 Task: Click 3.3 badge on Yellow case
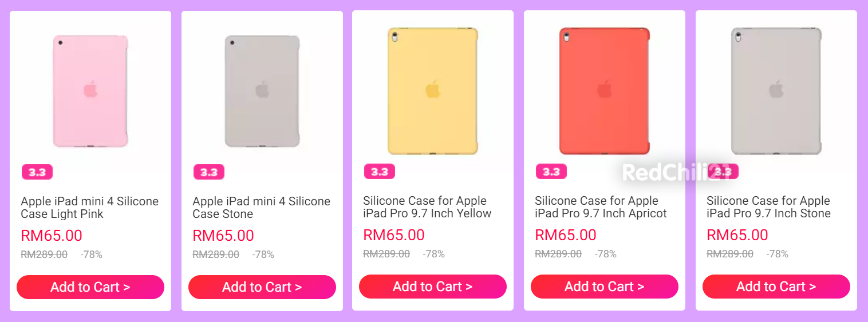(x=380, y=172)
